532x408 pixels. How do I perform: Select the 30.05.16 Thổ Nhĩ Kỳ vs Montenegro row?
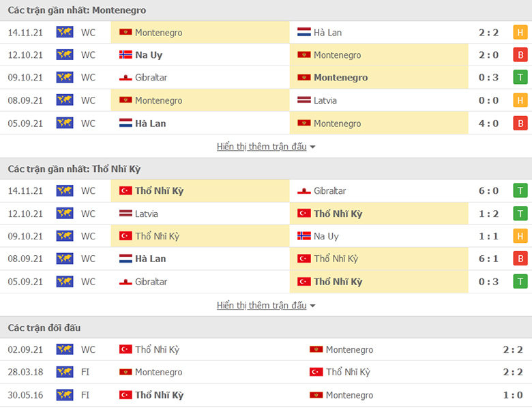pos(266,395)
